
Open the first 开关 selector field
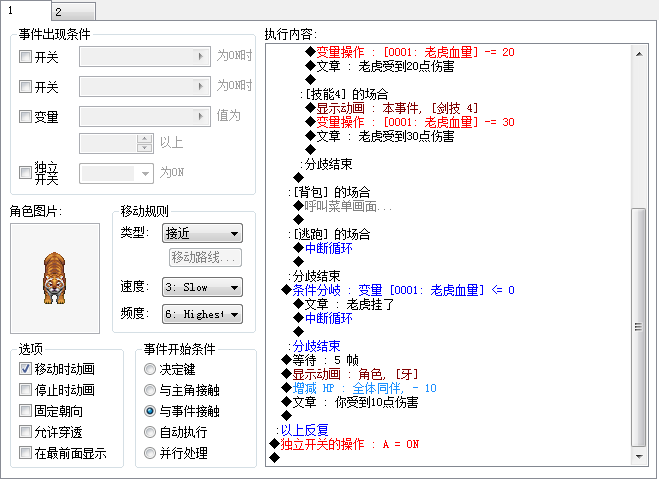(145, 57)
